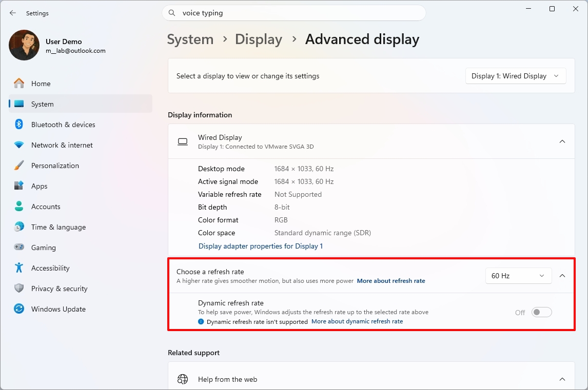Open More about dynamic refresh rate link
The image size is (588, 390).
coord(357,321)
